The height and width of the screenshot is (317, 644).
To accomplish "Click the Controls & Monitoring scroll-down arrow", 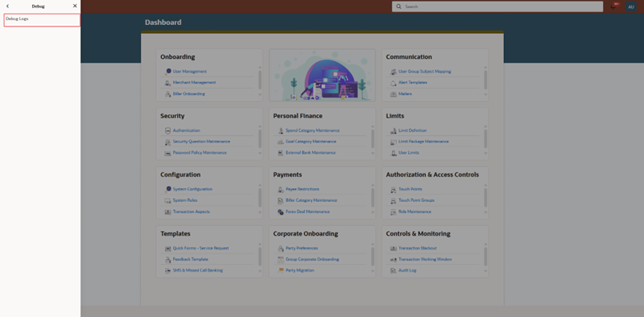I will pos(485,271).
